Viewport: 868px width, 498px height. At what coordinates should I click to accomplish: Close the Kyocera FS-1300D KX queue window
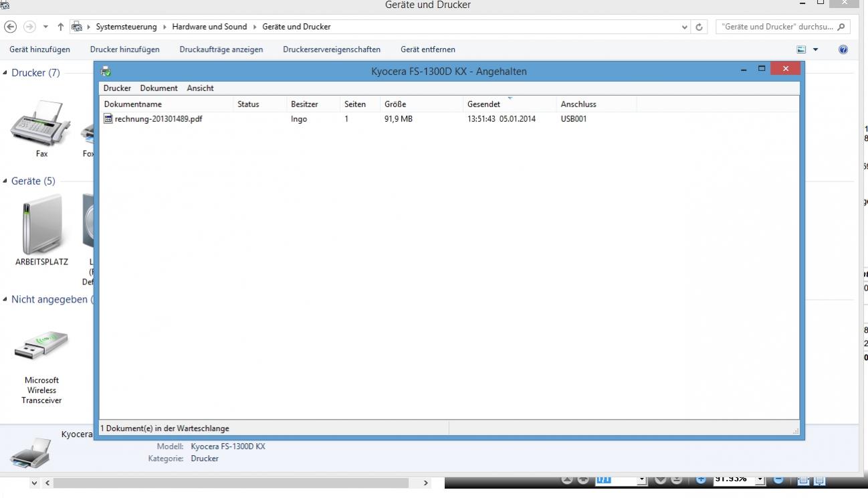(785, 69)
